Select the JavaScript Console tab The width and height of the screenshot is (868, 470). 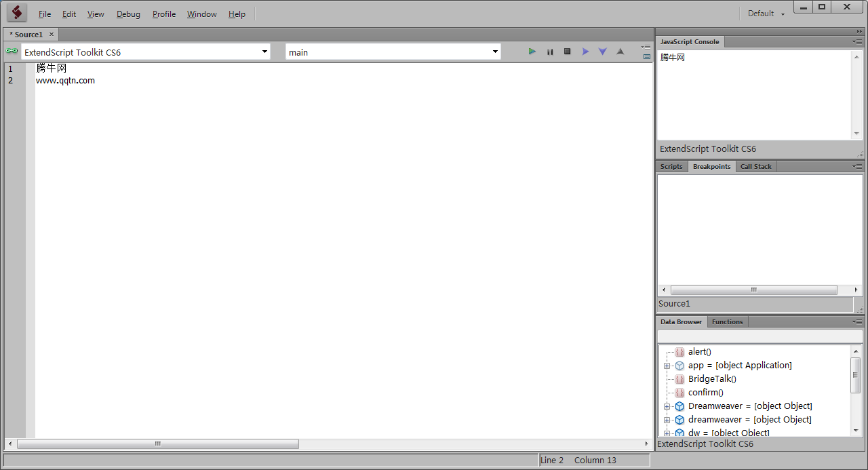pos(690,41)
